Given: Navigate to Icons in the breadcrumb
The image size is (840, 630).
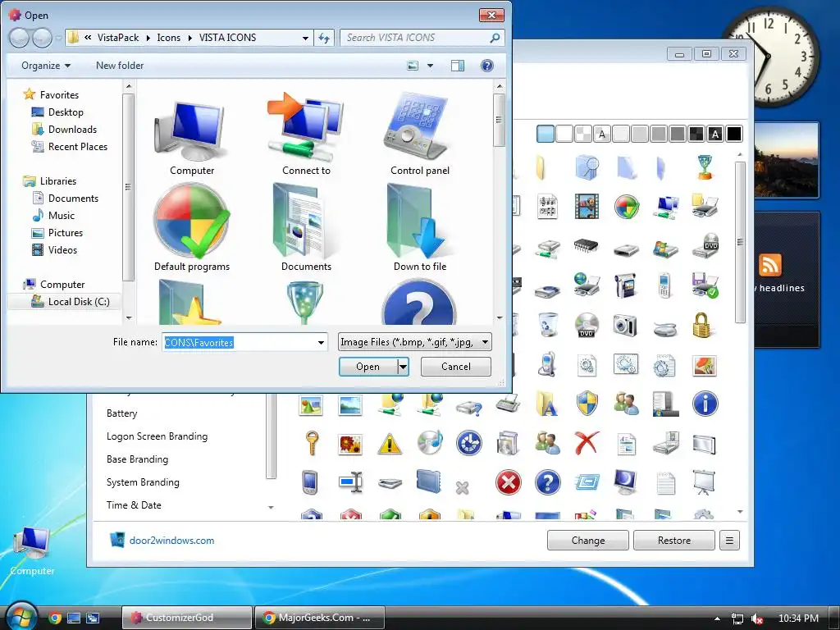Looking at the screenshot, I should click(168, 38).
